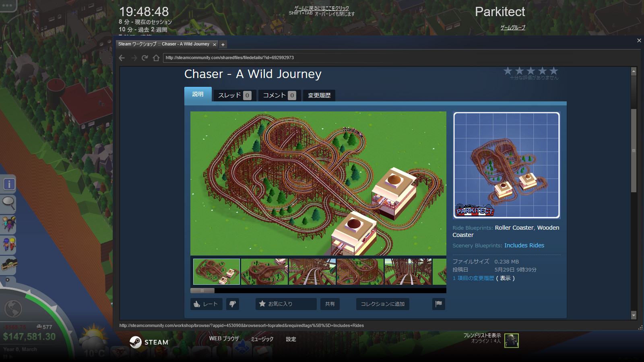Click the park money $147,581.30
This screenshot has height=362, width=644.
tap(29, 337)
